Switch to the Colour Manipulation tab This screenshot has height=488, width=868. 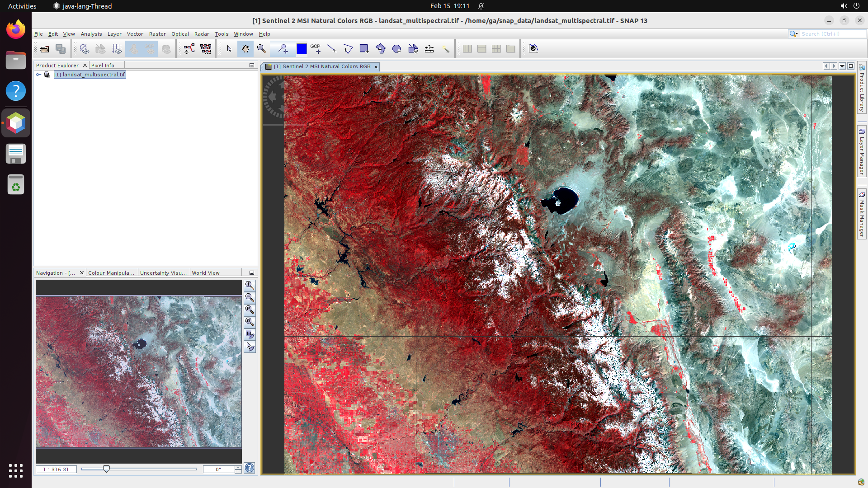tap(111, 273)
